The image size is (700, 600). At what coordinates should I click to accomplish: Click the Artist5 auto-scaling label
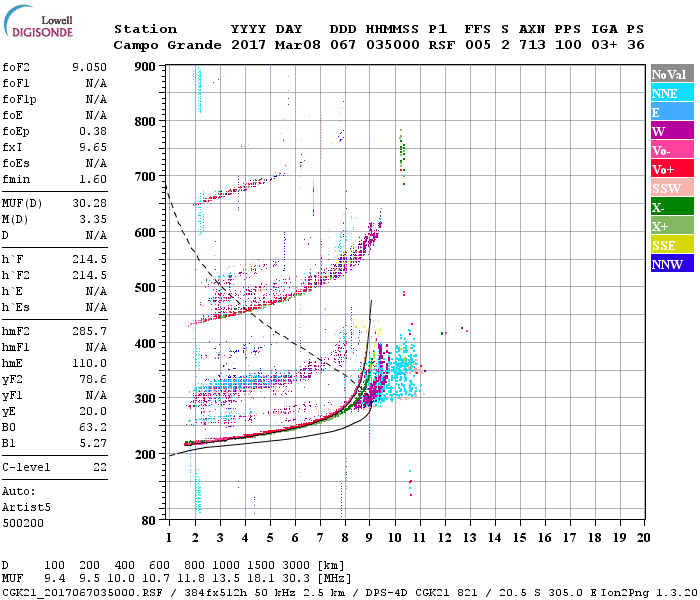pyautogui.click(x=26, y=507)
